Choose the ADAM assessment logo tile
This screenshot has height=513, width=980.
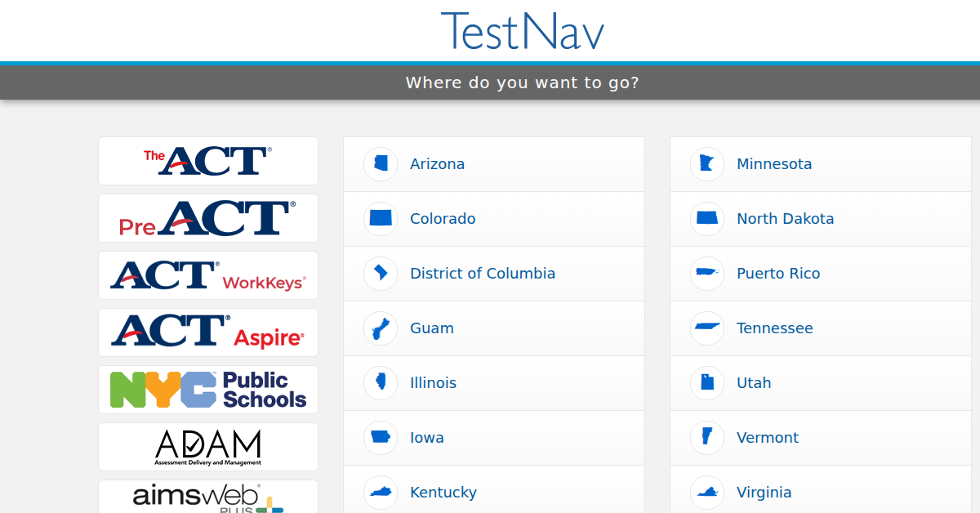point(208,447)
